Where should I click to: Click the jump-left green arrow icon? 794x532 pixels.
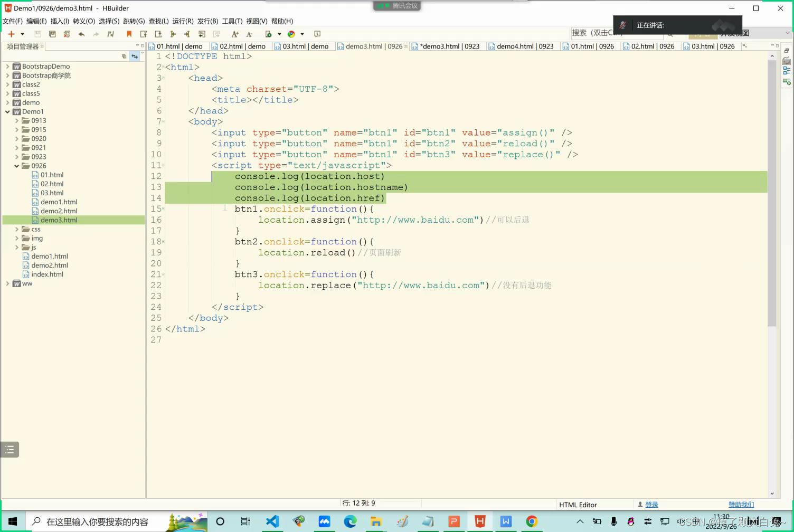pyautogui.click(x=173, y=34)
